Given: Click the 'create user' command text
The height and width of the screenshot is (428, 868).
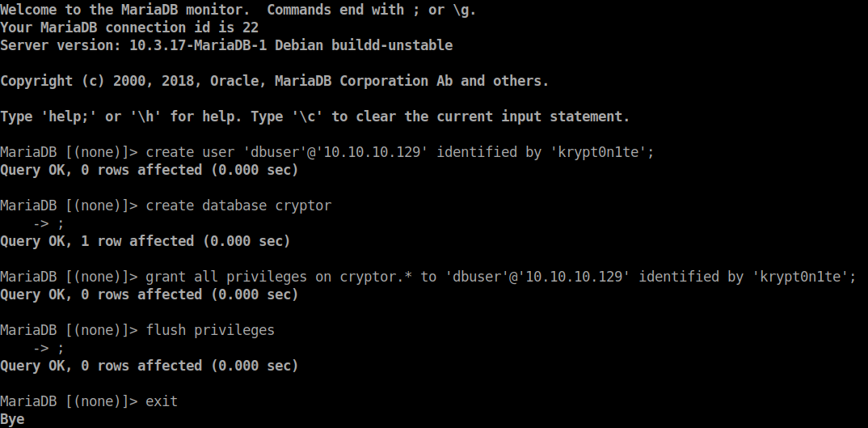Looking at the screenshot, I should click(x=182, y=152).
